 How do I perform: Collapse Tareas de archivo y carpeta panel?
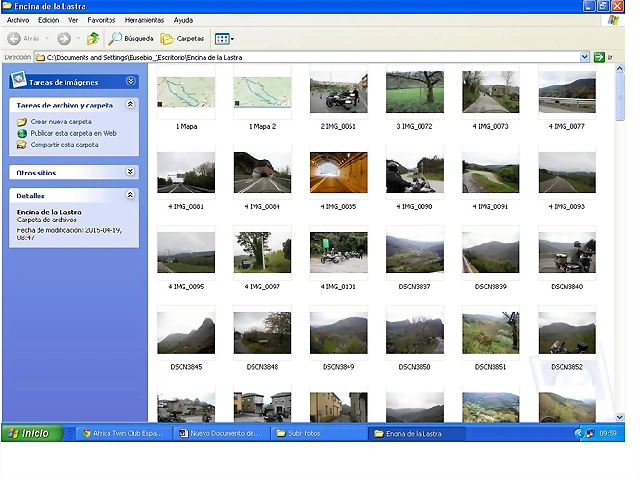130,104
